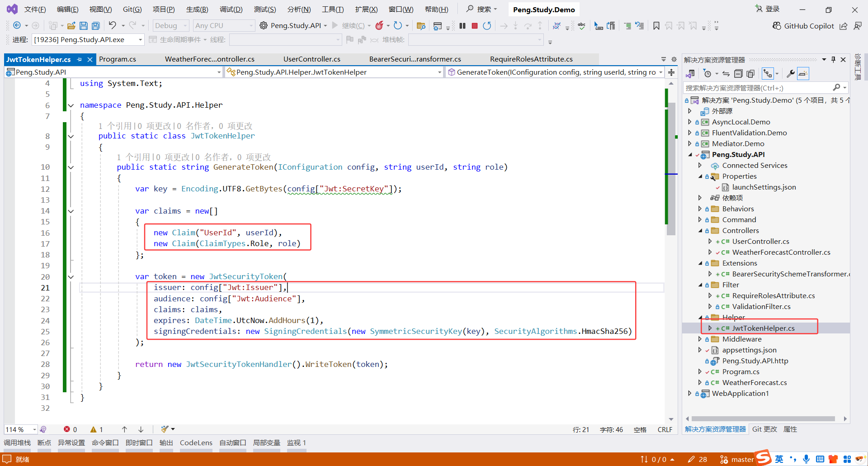Viewport: 868px width, 466px height.
Task: Toggle file nesting view button
Action: (x=768, y=74)
